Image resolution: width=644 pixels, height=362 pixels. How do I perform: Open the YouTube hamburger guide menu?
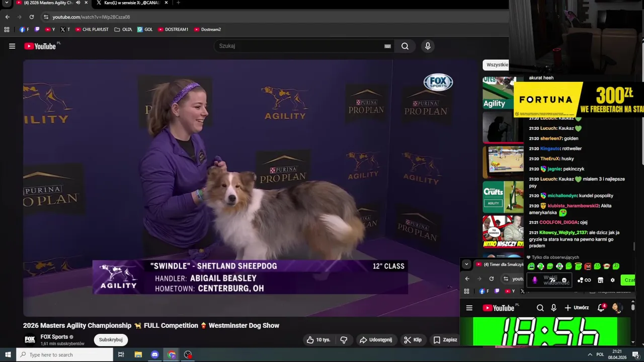12,46
